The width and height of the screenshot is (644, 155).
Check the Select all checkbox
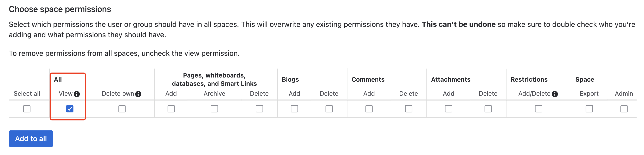coord(27,109)
